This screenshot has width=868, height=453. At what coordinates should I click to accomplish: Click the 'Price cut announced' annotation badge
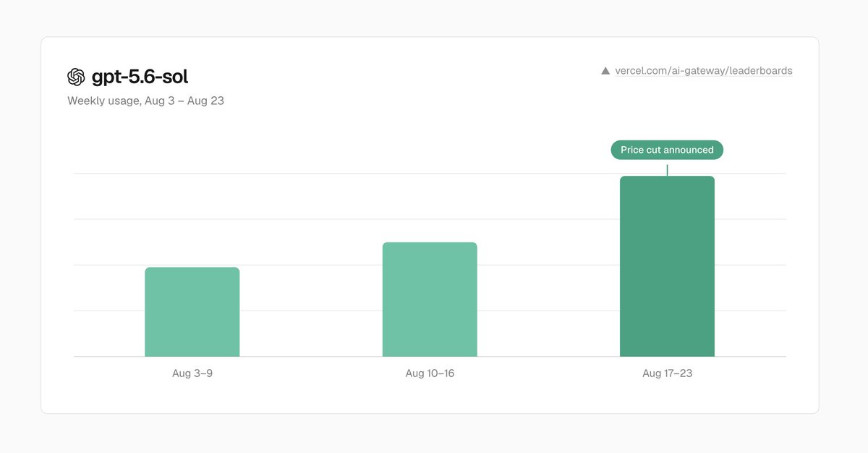tap(667, 150)
